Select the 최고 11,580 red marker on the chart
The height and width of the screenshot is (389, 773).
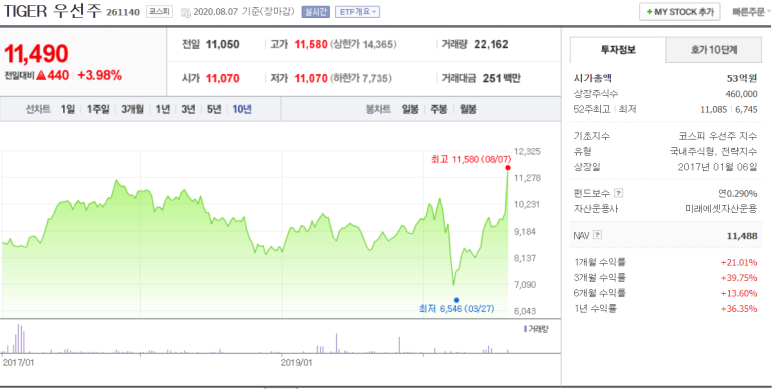point(508,168)
